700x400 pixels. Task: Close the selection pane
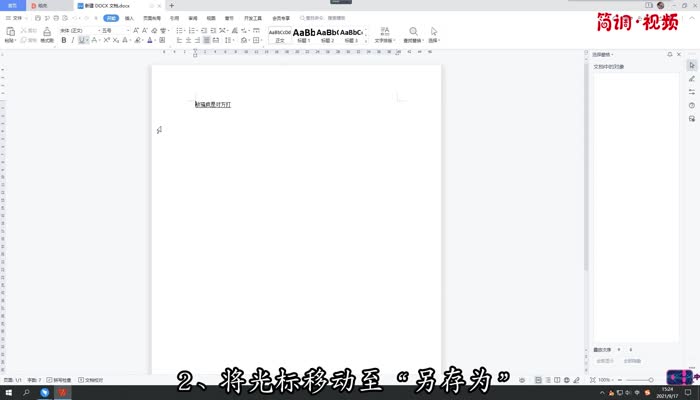(677, 54)
